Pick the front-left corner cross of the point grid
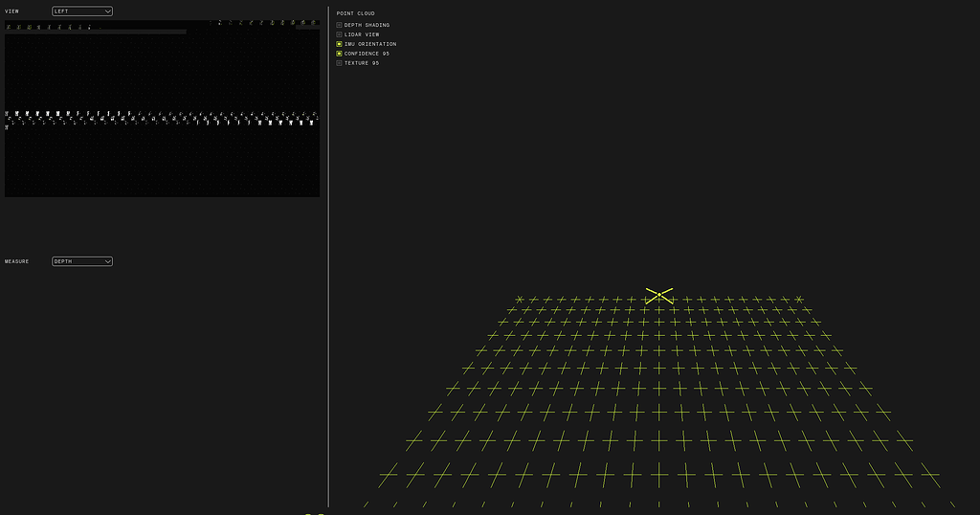The image size is (980, 515). [x=389, y=474]
